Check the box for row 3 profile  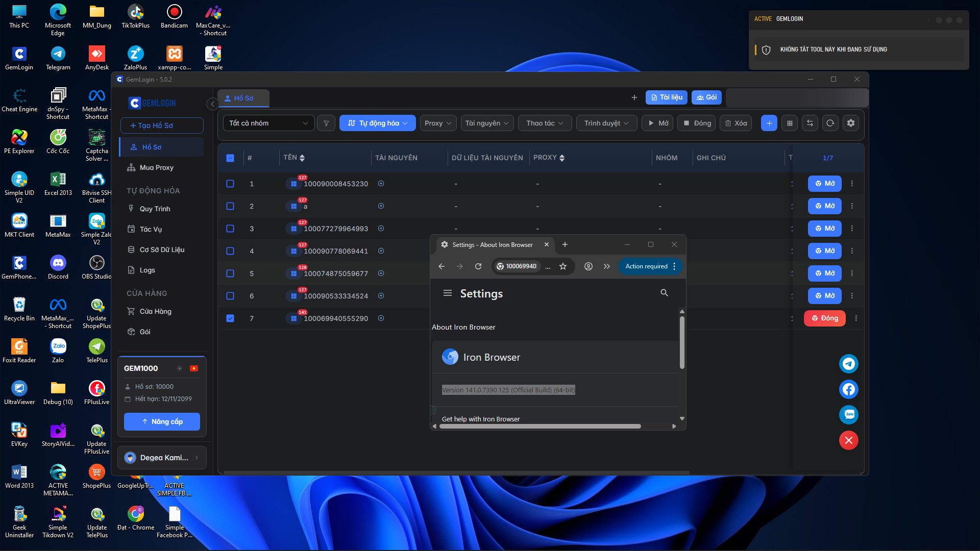click(x=230, y=229)
